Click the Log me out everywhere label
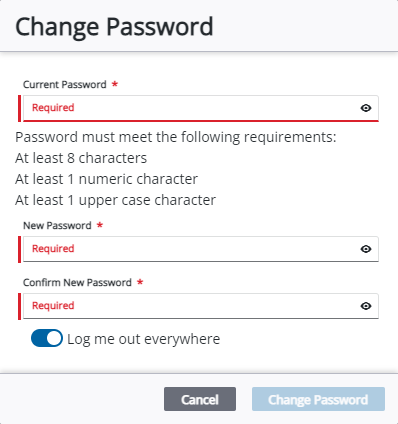Screen dimensions: 398x424 144,339
